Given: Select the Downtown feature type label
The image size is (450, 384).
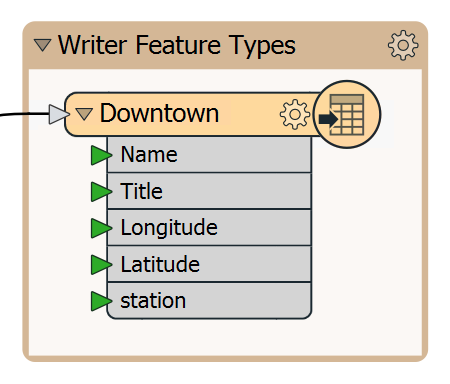Looking at the screenshot, I should pyautogui.click(x=159, y=113).
